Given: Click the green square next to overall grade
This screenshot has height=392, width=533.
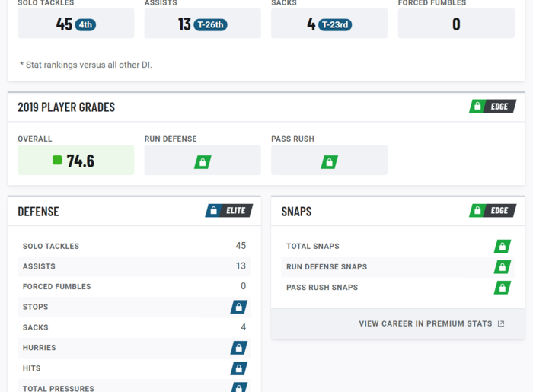Looking at the screenshot, I should (57, 160).
